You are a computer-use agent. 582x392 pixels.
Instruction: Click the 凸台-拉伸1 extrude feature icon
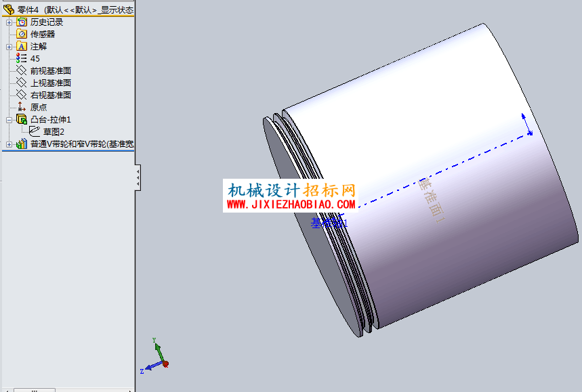pyautogui.click(x=22, y=119)
